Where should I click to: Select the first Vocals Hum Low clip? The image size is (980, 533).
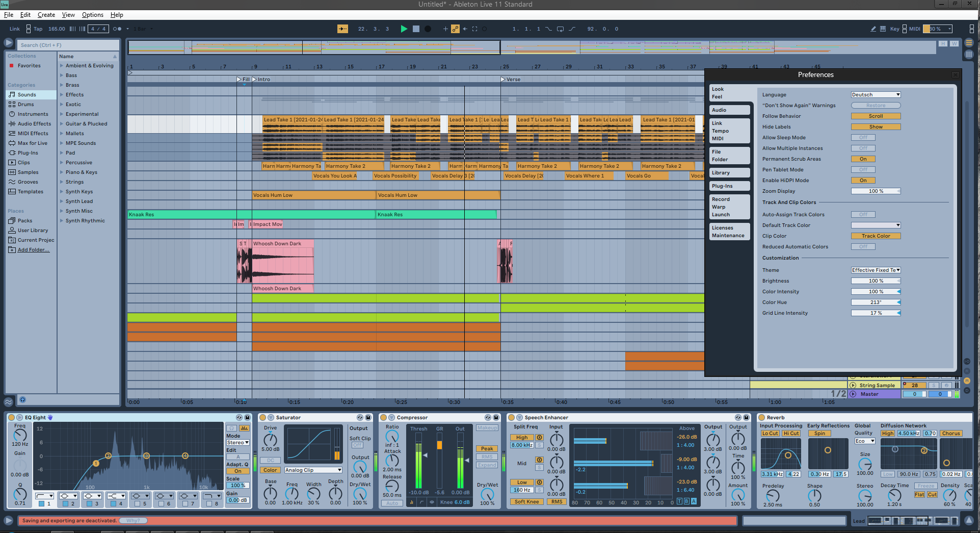tap(314, 195)
